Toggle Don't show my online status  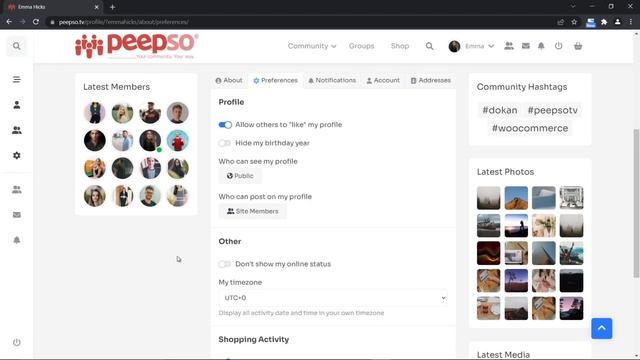[x=225, y=264]
